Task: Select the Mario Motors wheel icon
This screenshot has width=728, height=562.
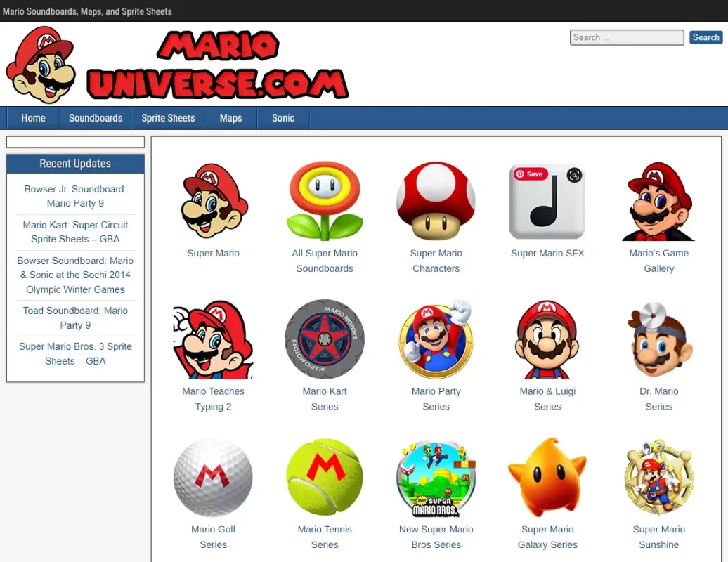Action: (x=325, y=339)
